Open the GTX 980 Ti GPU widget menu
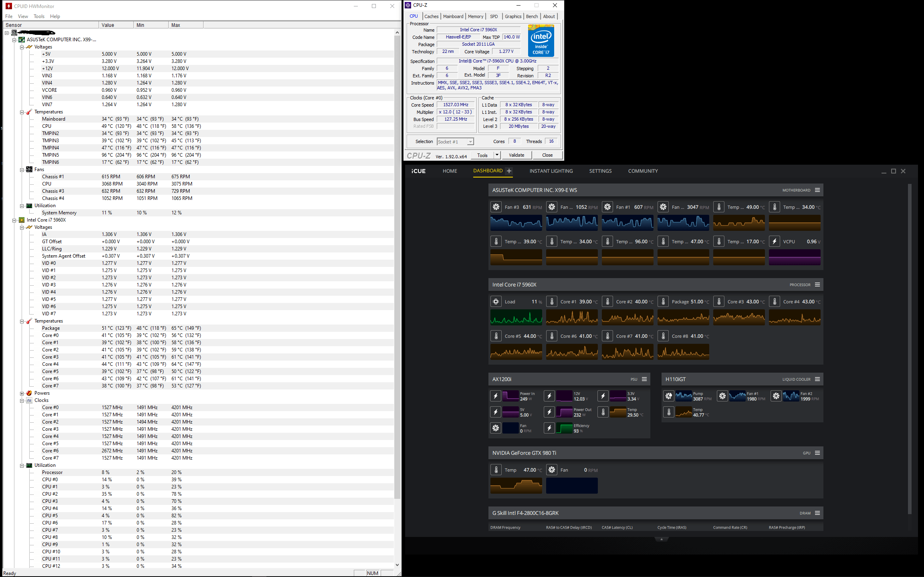Viewport: 924px width, 577px height. tap(817, 453)
